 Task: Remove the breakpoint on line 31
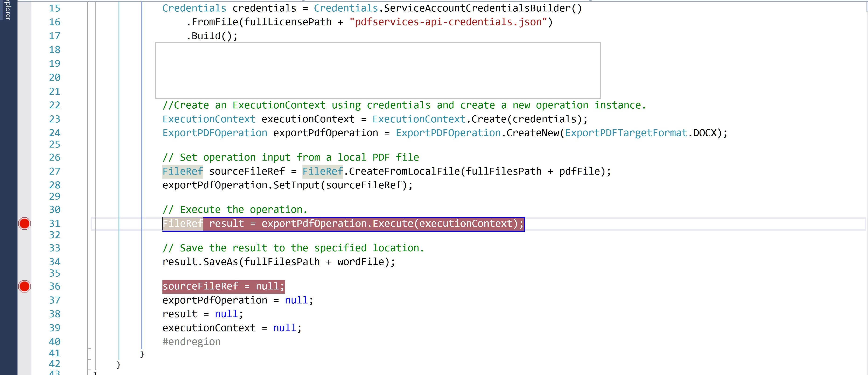point(24,224)
